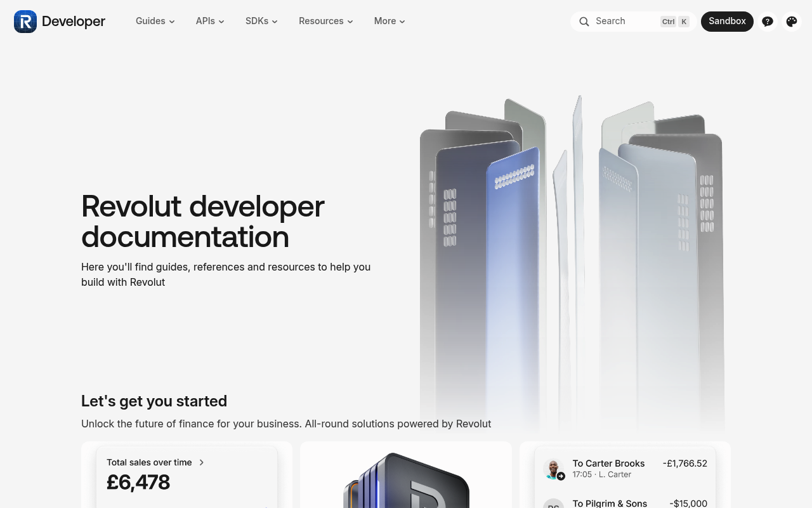Click the -£1,766.52 amount
Viewport: 812px width, 508px height.
click(685, 464)
